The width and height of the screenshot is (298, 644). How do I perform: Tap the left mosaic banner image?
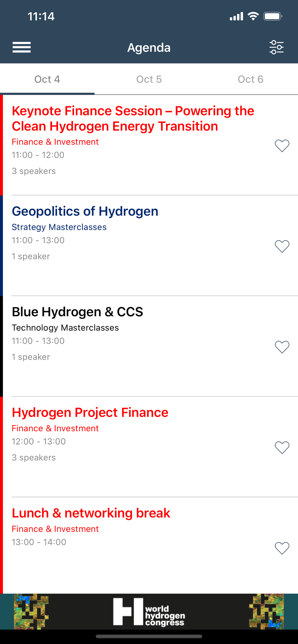(x=31, y=611)
